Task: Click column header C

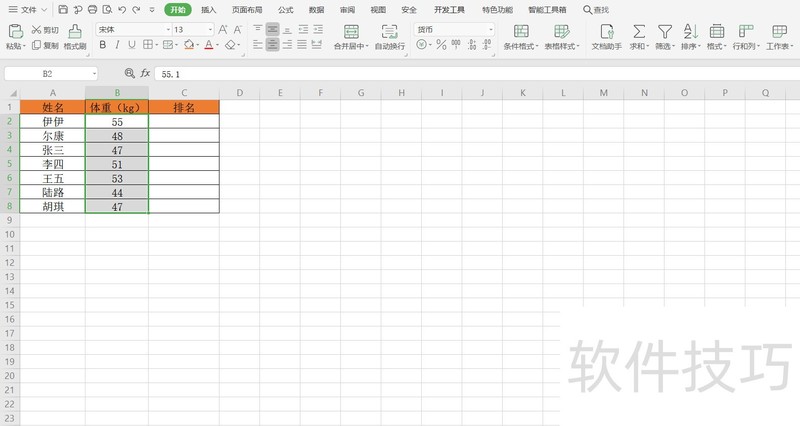Action: [184, 93]
